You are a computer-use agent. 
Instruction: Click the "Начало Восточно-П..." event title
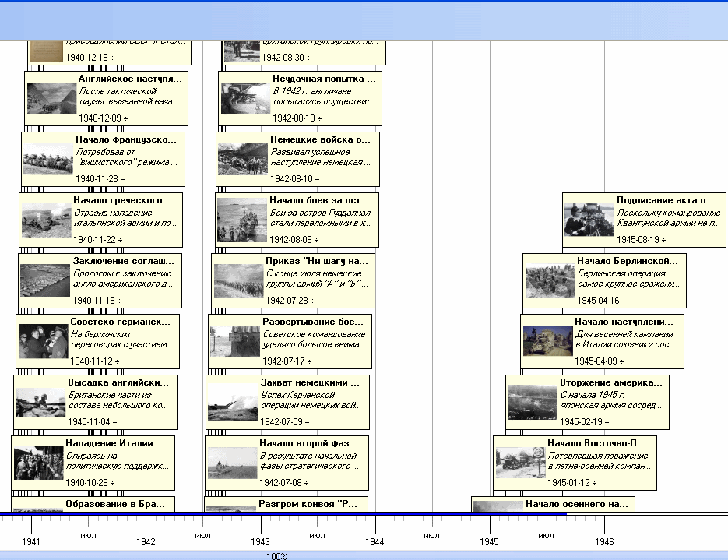(x=596, y=443)
